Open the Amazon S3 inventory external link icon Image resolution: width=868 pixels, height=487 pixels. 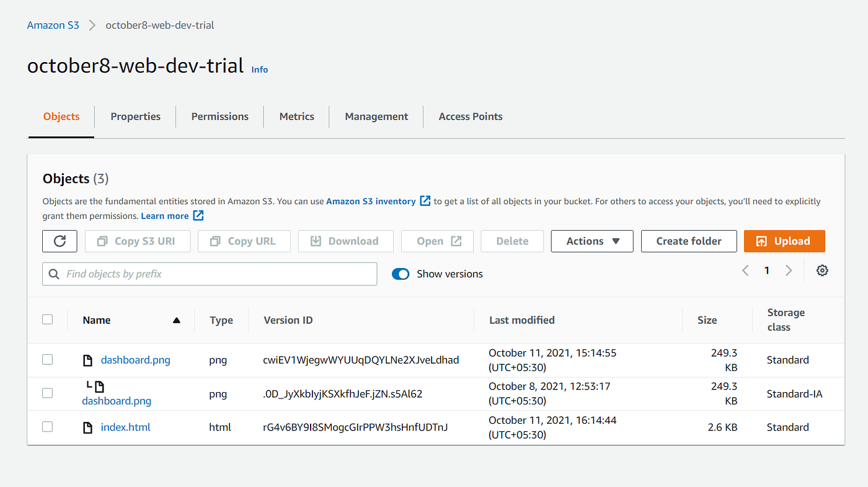click(x=425, y=200)
